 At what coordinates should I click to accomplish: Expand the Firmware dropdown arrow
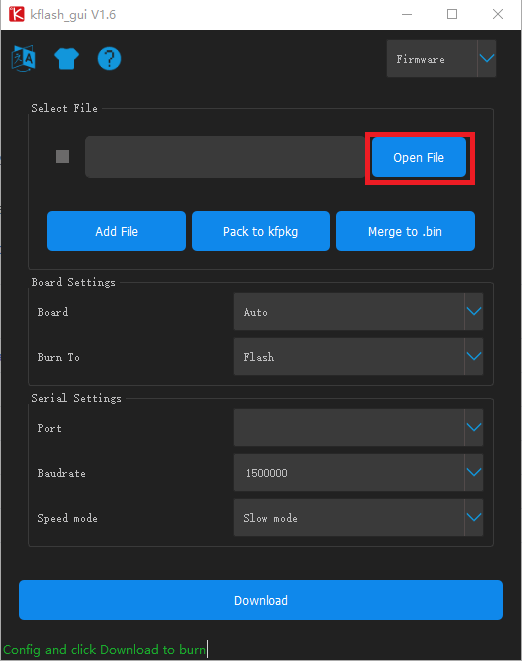(487, 59)
